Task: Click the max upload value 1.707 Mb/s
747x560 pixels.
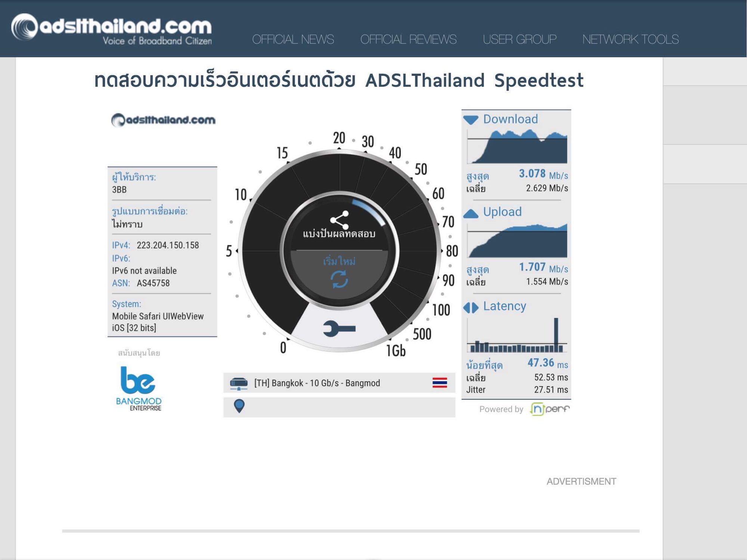Action: (543, 267)
